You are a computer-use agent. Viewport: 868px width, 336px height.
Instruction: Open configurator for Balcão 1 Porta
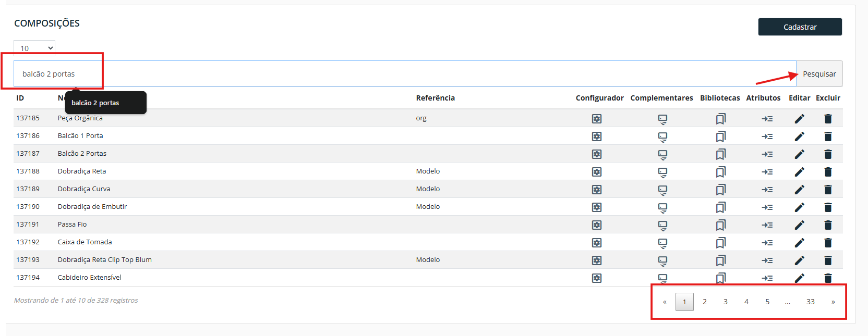(597, 136)
